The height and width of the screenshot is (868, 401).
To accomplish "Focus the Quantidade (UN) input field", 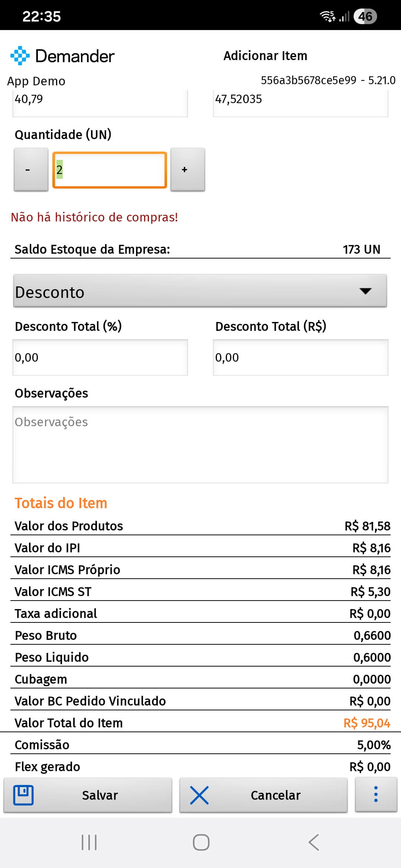I will tap(110, 170).
